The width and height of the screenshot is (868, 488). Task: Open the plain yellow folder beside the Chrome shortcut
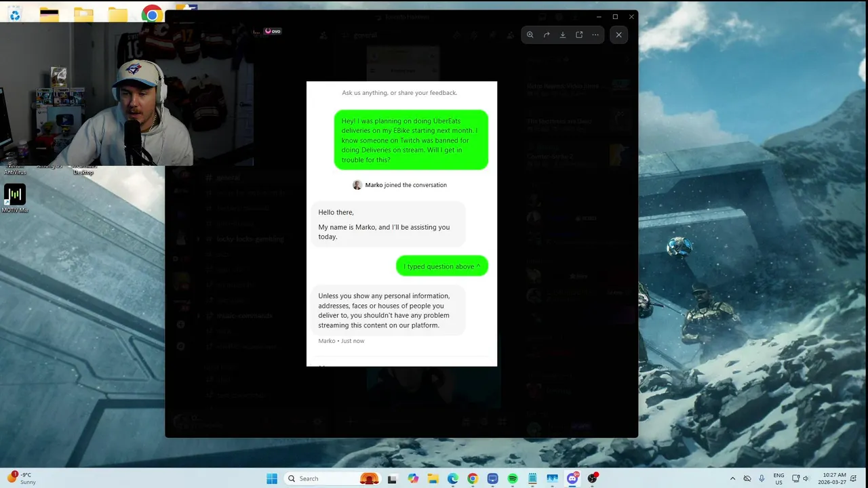(x=118, y=14)
